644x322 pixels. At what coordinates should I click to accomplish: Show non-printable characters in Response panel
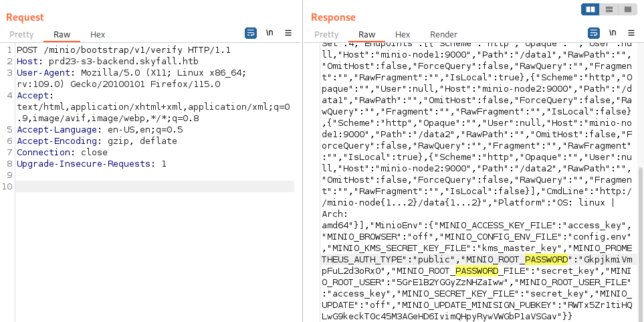[613, 33]
